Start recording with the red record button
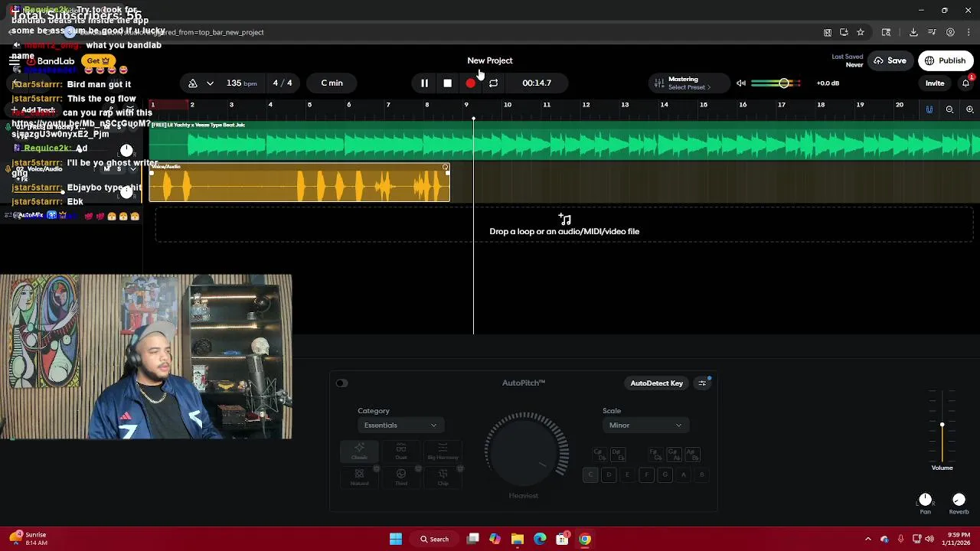This screenshot has width=980, height=551. click(x=470, y=83)
